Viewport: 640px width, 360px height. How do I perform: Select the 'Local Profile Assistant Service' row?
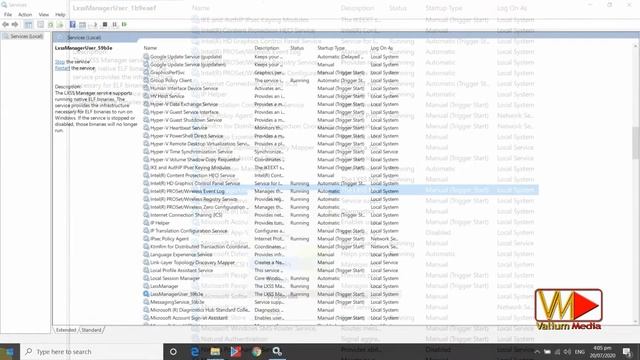271,270
